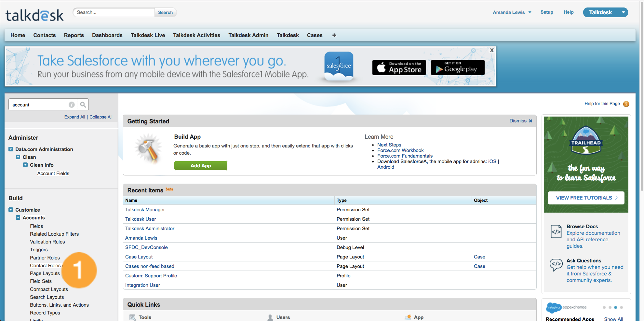Click the Browse Docs code icon
Screen dimensions: 644x321
tap(556, 231)
